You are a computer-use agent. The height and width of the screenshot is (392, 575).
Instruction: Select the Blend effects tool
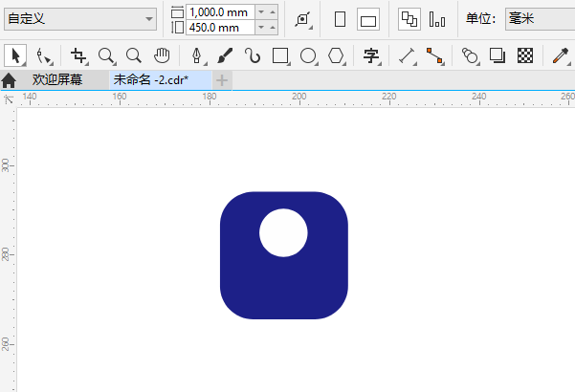tap(470, 56)
